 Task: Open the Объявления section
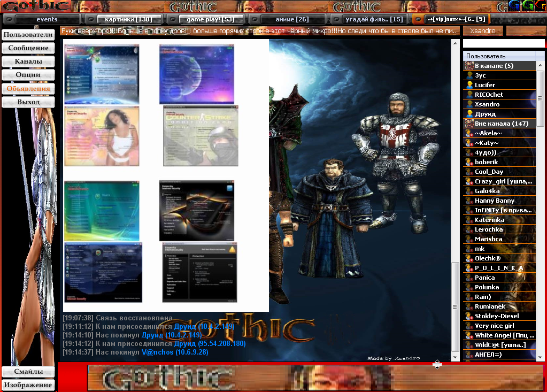coord(28,88)
